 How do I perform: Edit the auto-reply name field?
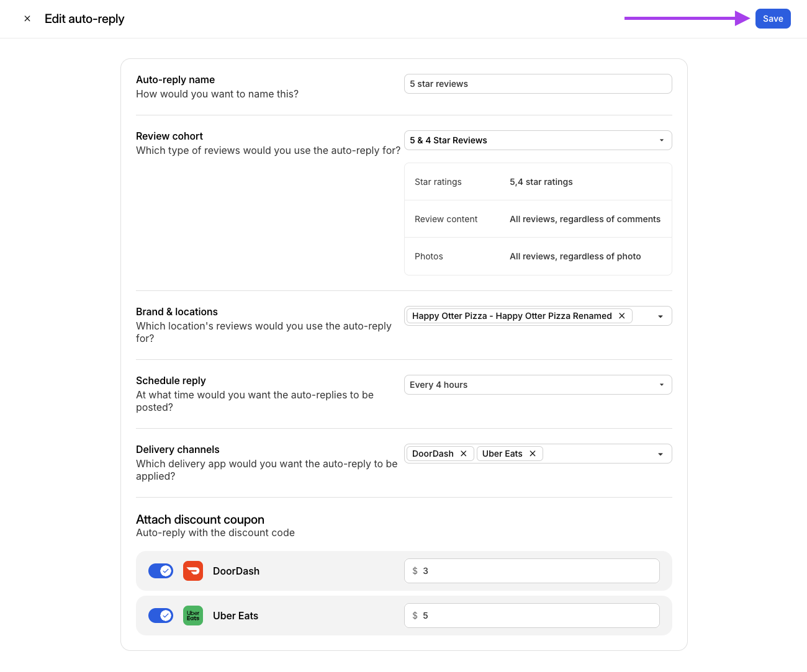538,84
